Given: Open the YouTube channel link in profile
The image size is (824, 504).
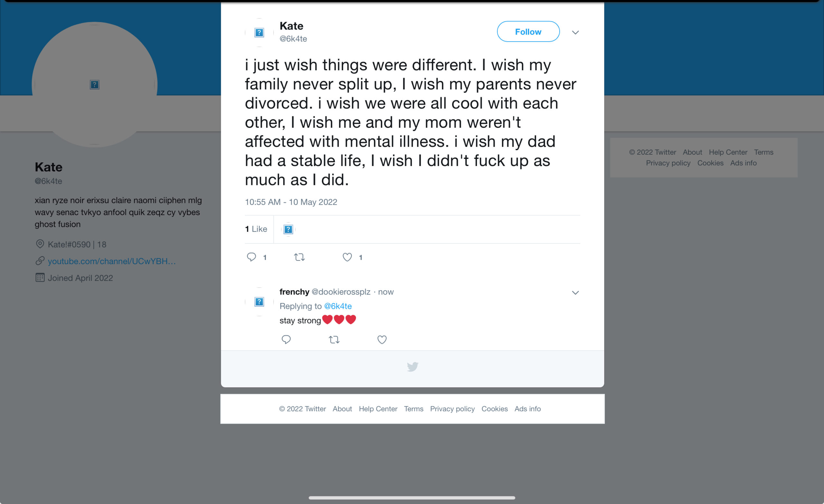Looking at the screenshot, I should click(x=112, y=261).
